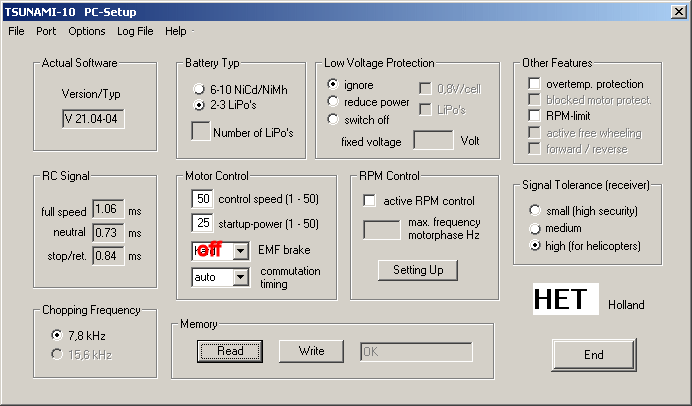The width and height of the screenshot is (692, 406).
Task: Click the control speed input field
Action: coord(203,199)
